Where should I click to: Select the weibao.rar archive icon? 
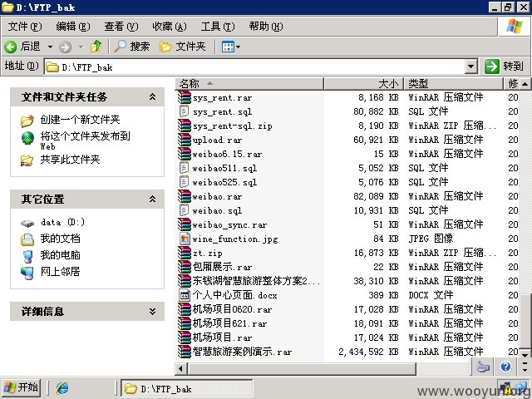coord(185,196)
